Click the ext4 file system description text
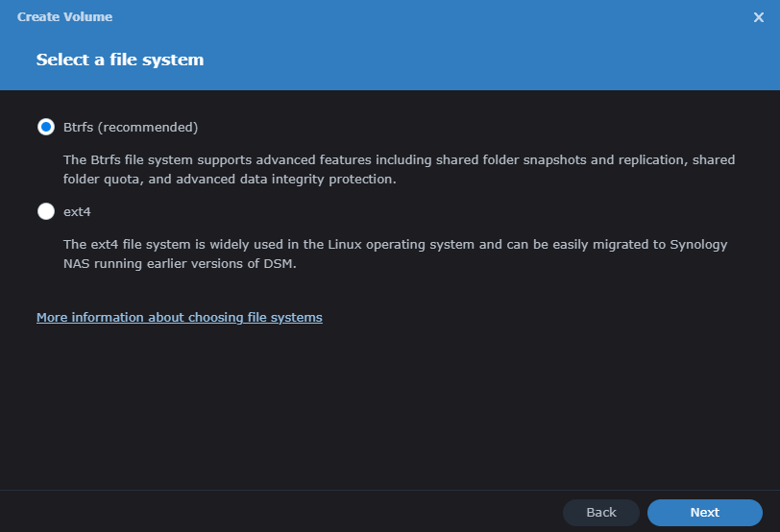This screenshot has width=780, height=532. 396,254
